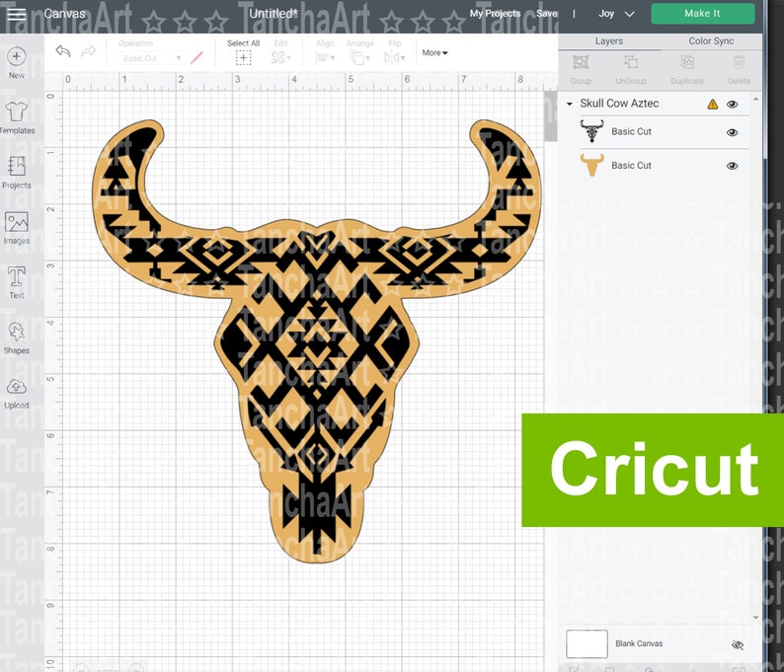Viewport: 784px width, 672px height.
Task: Click the warning icon on Skull Cow Aztec
Action: tap(713, 104)
